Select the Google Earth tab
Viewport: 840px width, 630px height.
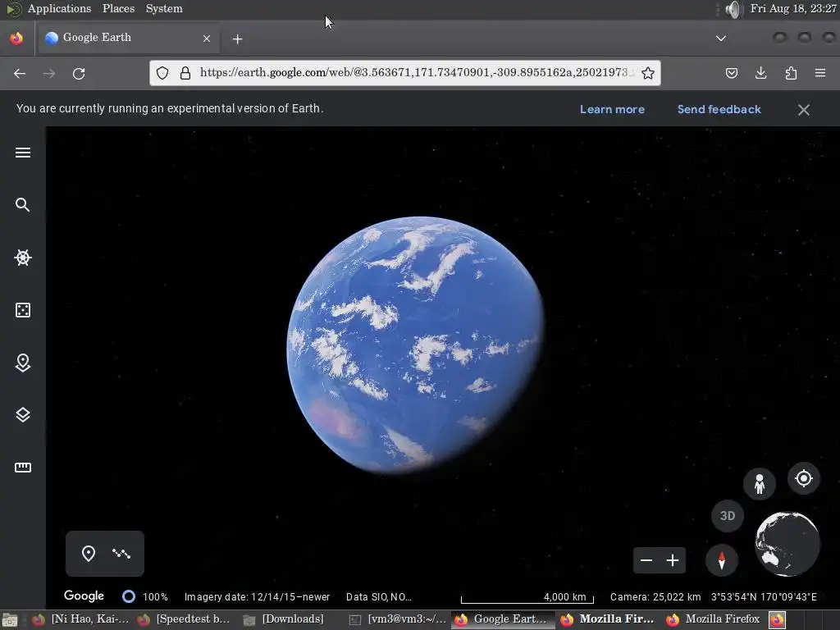tap(128, 38)
